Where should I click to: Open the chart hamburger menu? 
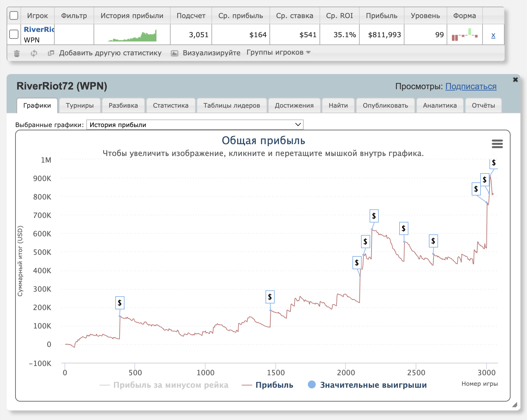(x=497, y=144)
